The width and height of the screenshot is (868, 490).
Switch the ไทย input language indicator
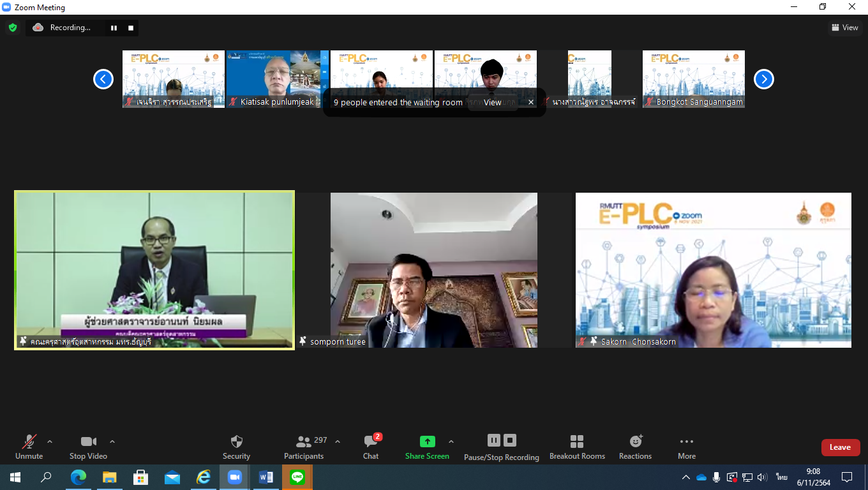click(782, 477)
